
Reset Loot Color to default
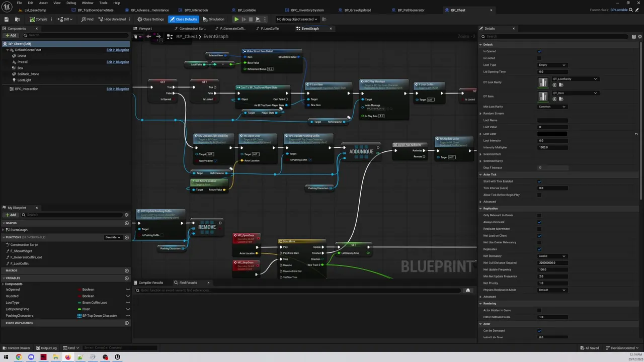(x=636, y=134)
